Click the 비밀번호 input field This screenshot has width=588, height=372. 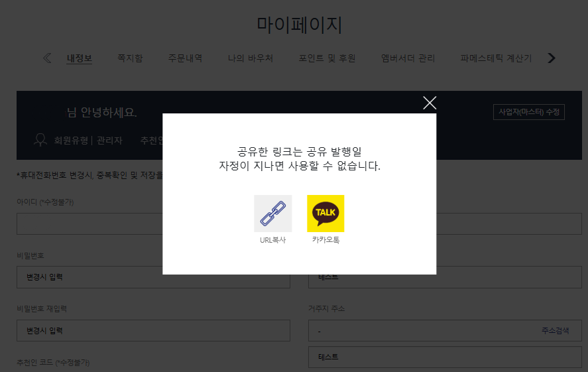pyautogui.click(x=153, y=277)
